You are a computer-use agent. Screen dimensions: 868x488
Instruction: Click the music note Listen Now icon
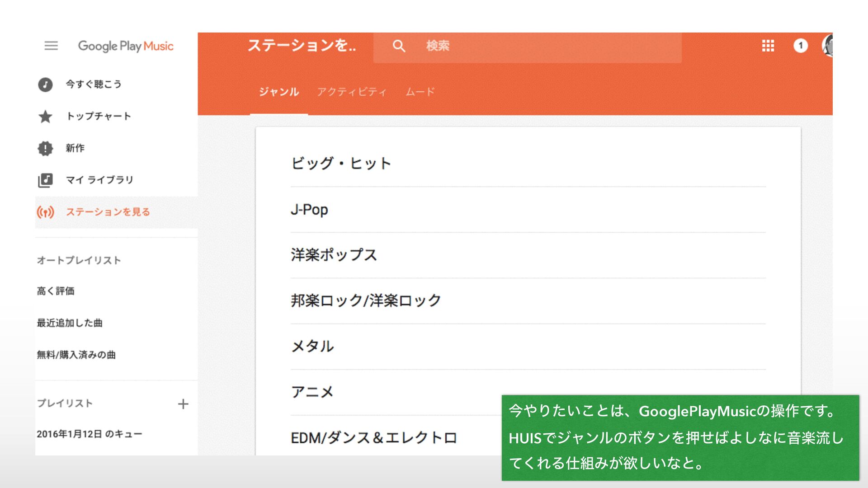pyautogui.click(x=45, y=84)
